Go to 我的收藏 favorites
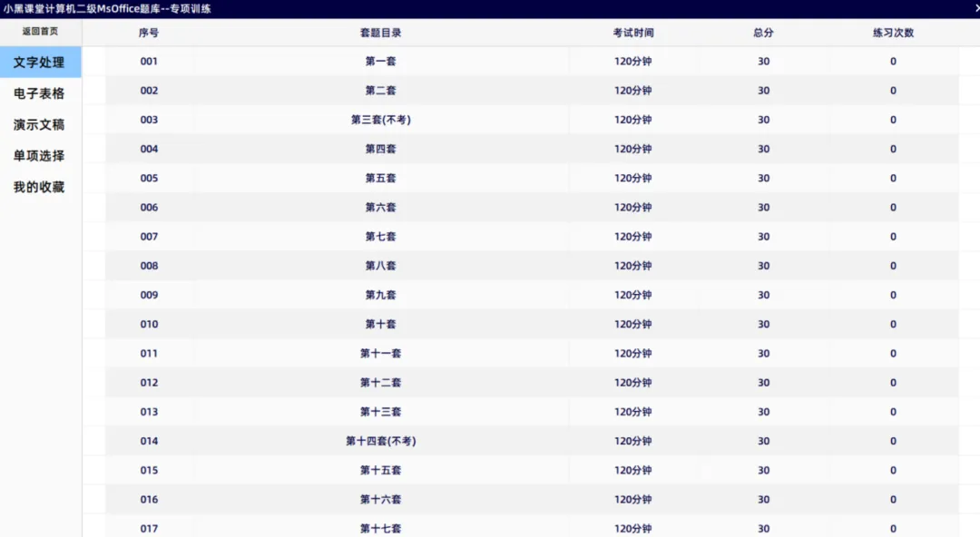The width and height of the screenshot is (980, 537). point(39,187)
